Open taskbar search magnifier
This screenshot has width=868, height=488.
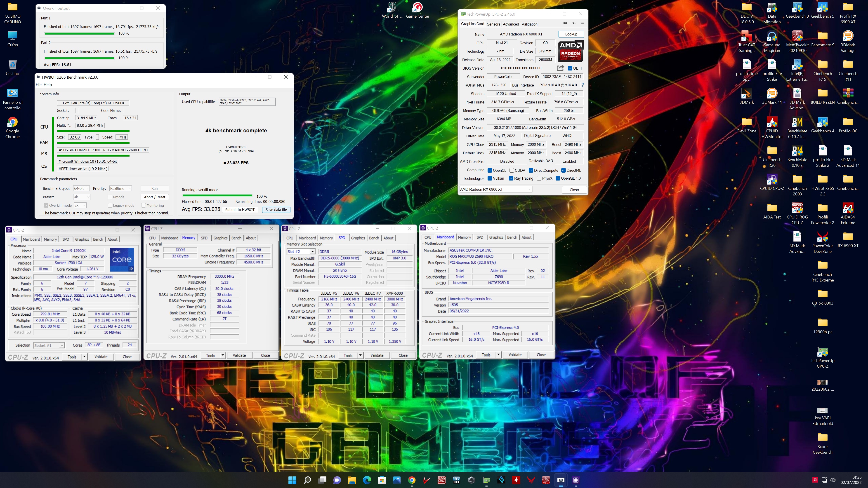click(x=307, y=480)
